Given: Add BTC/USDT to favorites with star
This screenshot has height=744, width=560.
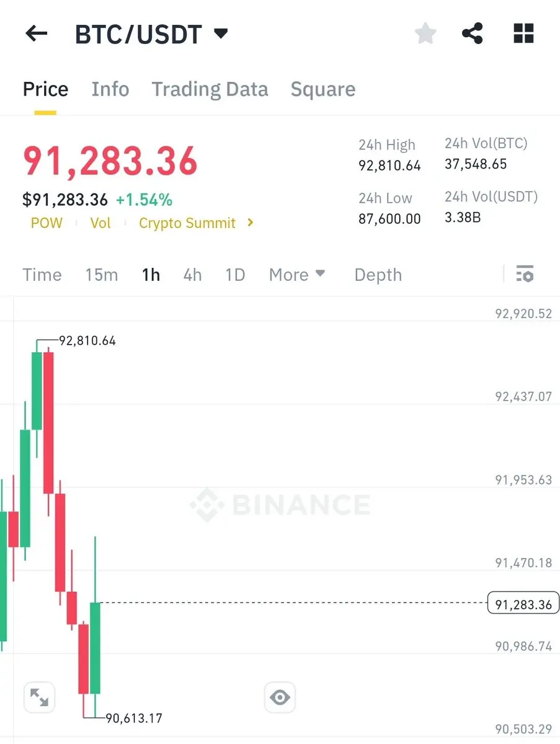Looking at the screenshot, I should point(425,33).
